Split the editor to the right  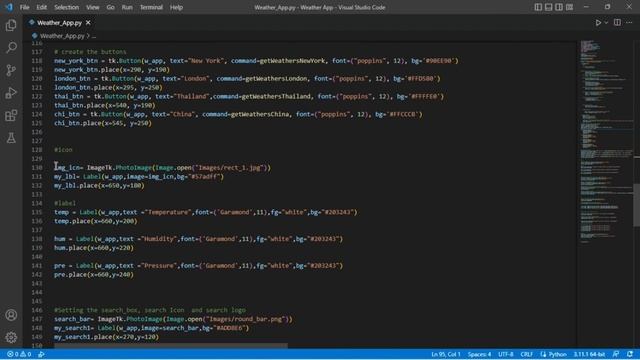click(x=617, y=23)
